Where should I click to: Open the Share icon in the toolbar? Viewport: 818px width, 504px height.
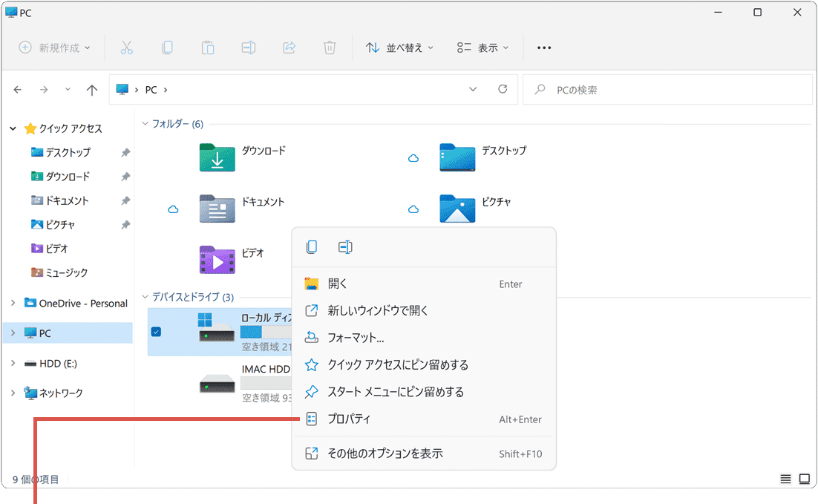pyautogui.click(x=289, y=47)
